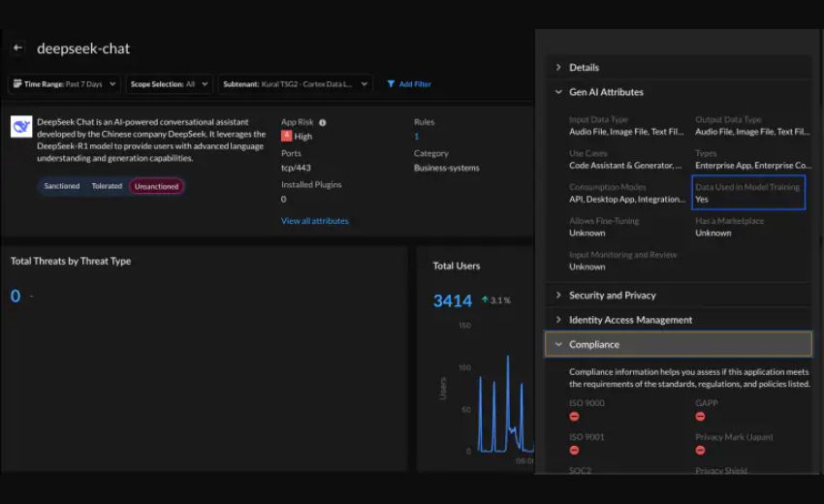Click the Total Users value 3414
The height and width of the screenshot is (504, 824).
[x=453, y=300]
